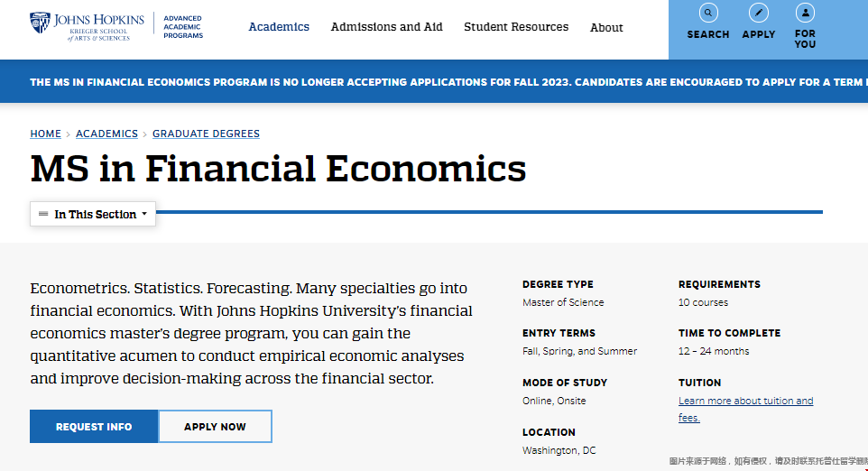Expand the In This Section dropdown arrow
Viewport: 868px width, 471px height.
pos(144,214)
